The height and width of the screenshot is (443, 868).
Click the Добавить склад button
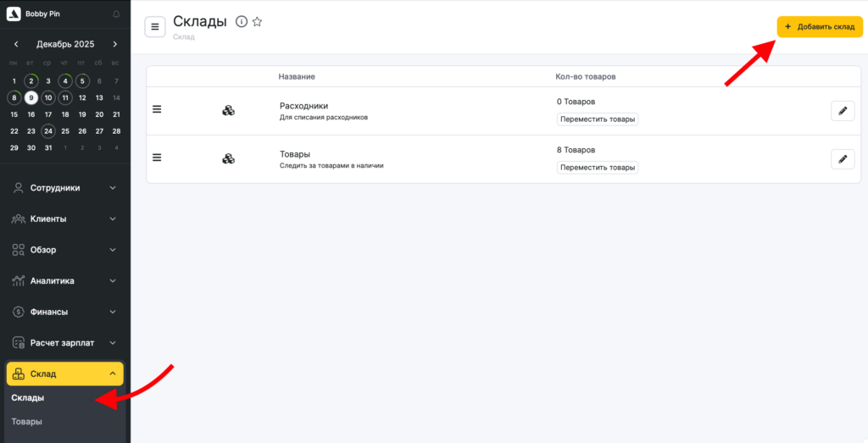pyautogui.click(x=819, y=27)
